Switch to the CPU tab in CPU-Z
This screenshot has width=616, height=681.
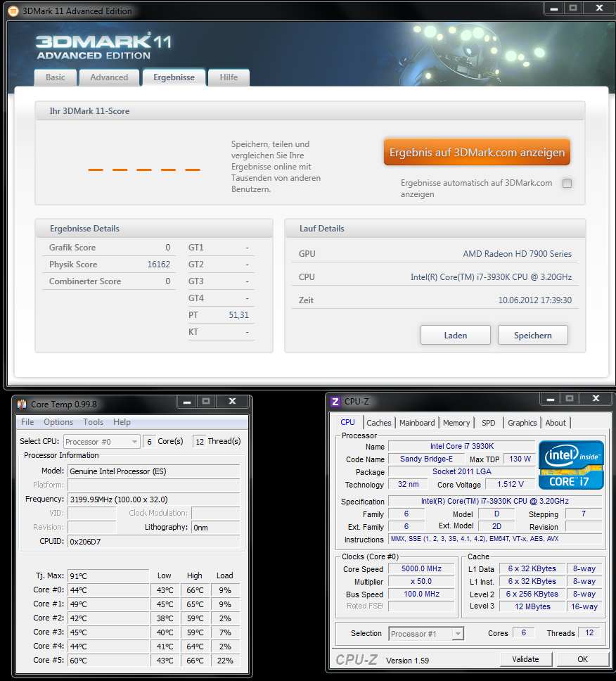point(347,423)
